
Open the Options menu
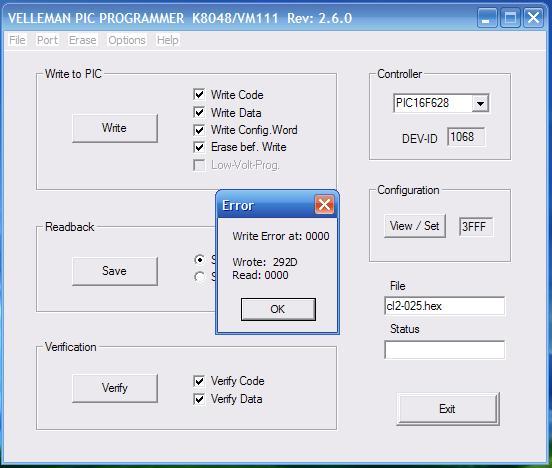tap(127, 40)
